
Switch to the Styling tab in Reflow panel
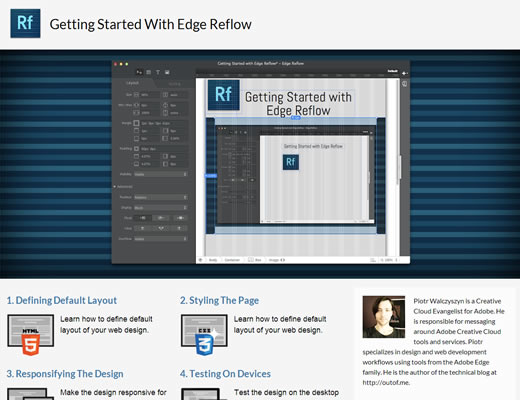(x=174, y=84)
